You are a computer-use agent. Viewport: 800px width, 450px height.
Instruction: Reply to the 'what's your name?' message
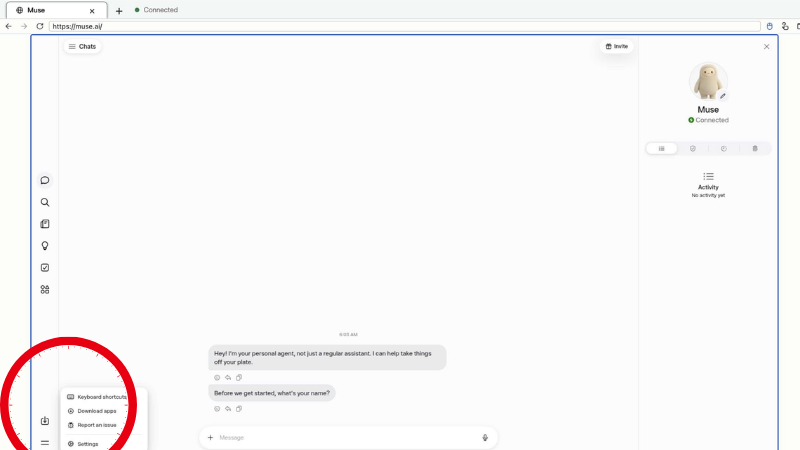coord(228,409)
